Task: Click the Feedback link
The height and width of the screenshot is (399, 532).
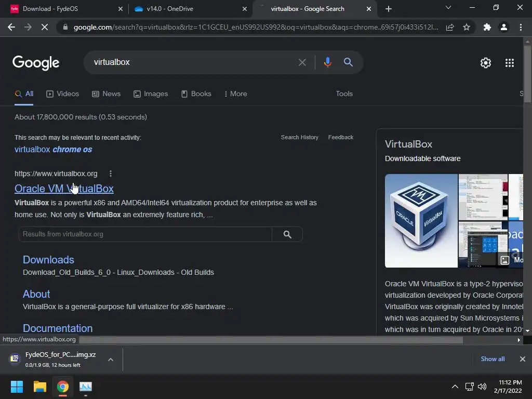Action: 341,137
